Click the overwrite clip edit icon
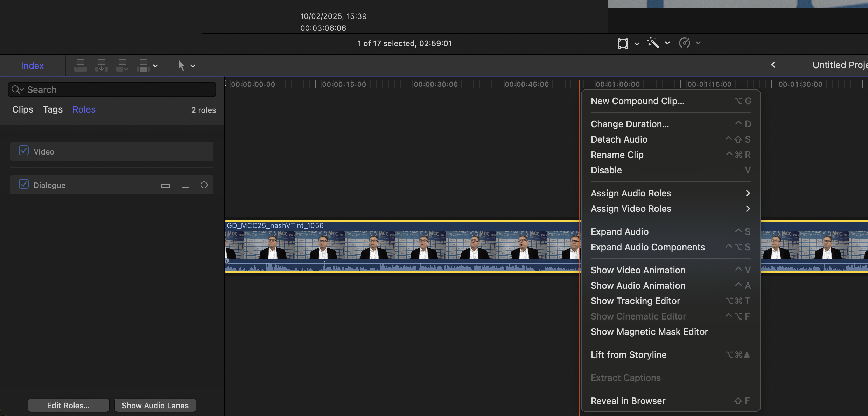This screenshot has width=868, height=416. pos(143,65)
